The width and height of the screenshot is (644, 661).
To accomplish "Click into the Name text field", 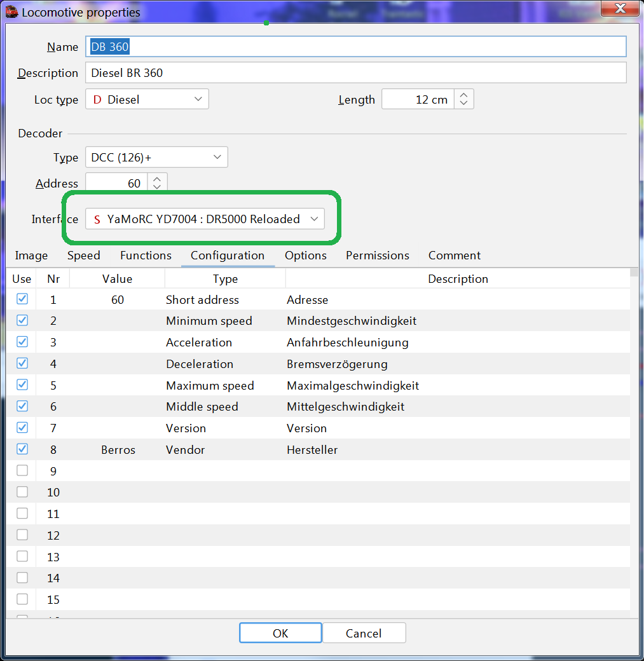I will pyautogui.click(x=356, y=46).
